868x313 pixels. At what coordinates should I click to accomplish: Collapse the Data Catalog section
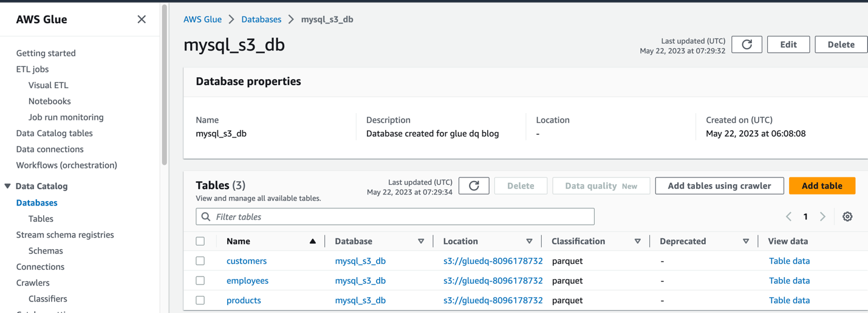(8, 186)
